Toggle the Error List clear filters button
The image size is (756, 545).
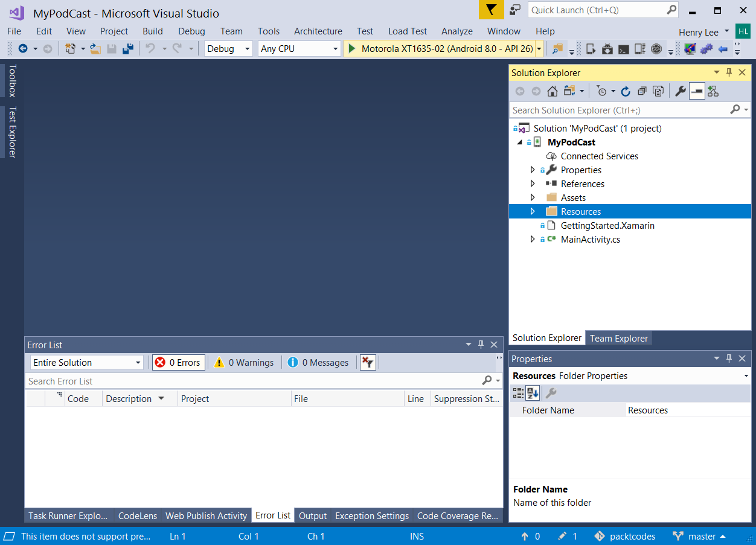[x=368, y=363]
